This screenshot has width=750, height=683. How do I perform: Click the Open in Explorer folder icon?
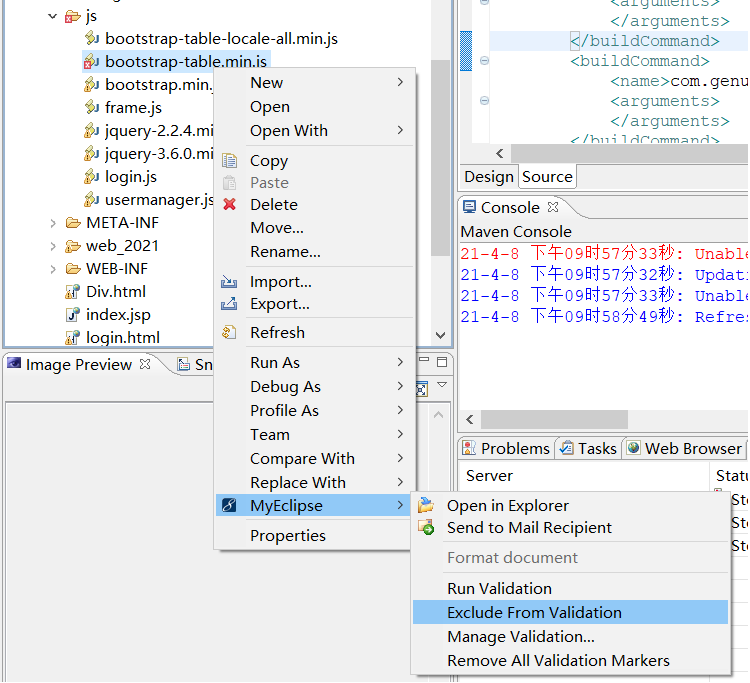click(x=426, y=505)
